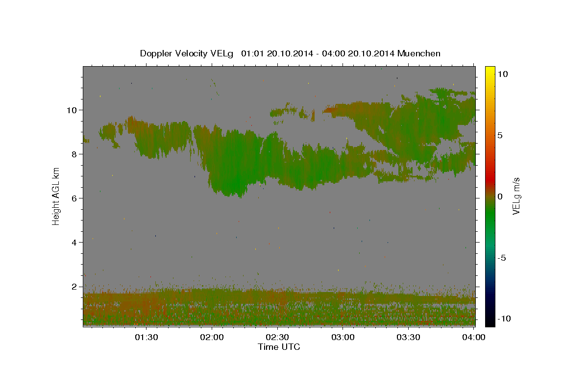
Task: Click the 'VELg m/s' colorbar title
Action: [x=516, y=196]
